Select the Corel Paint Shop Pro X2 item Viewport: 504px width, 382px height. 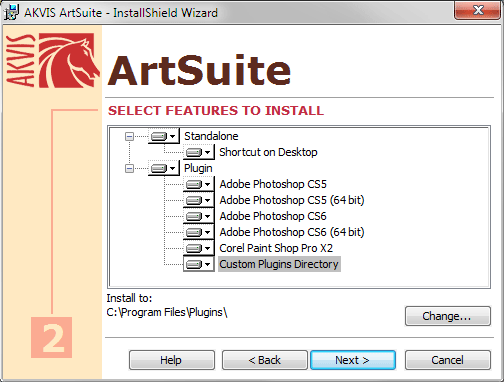[x=276, y=248]
